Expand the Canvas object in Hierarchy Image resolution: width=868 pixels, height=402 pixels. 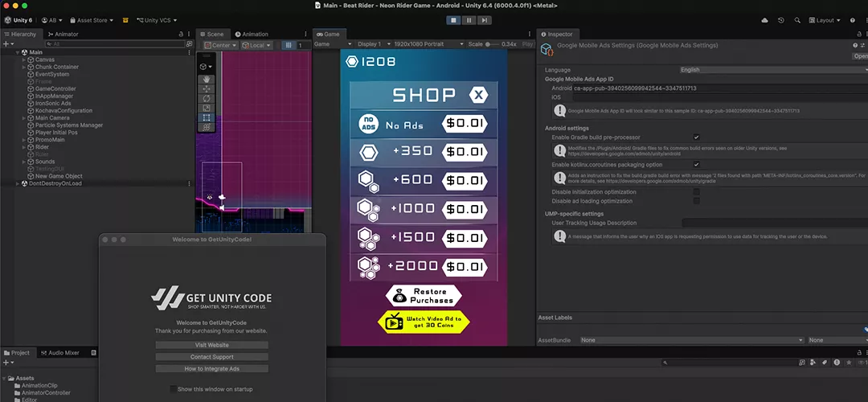[x=24, y=59]
